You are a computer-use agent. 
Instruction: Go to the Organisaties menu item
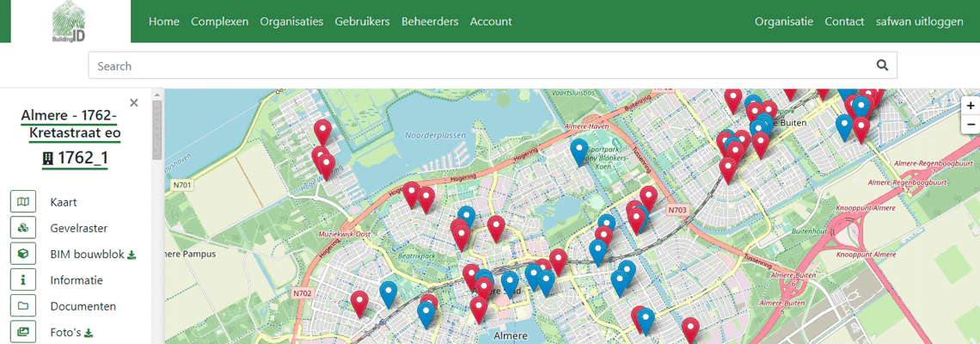tap(291, 21)
